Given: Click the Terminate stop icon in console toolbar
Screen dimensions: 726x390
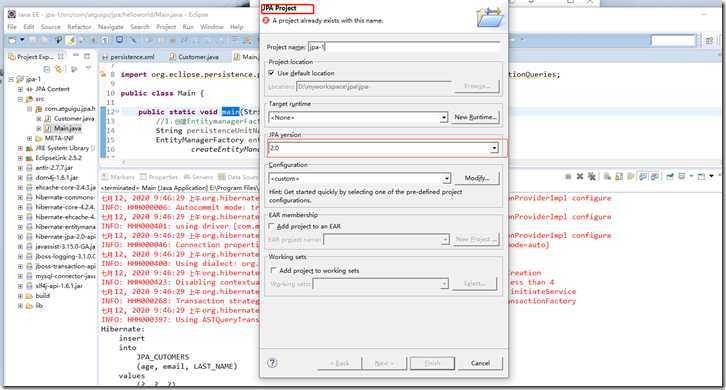Looking at the screenshot, I should [568, 176].
